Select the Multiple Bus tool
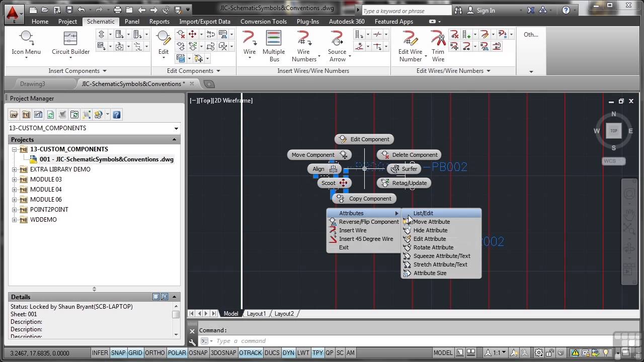 [274, 46]
